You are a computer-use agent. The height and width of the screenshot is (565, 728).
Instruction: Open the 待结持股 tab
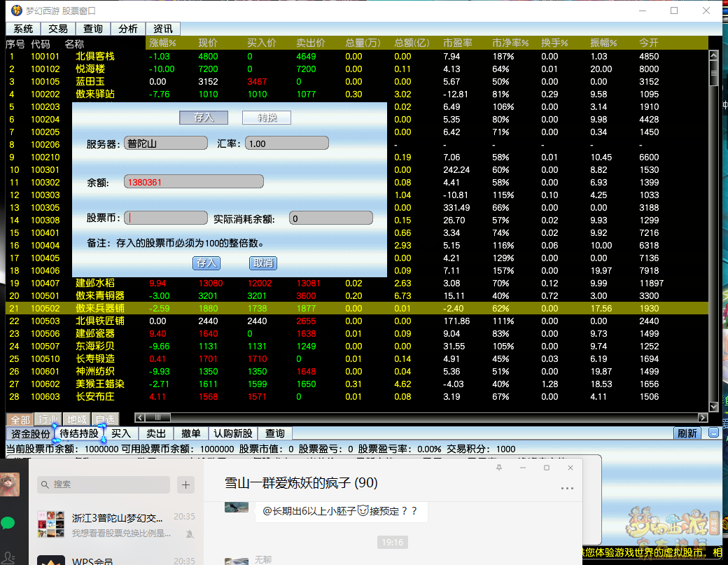click(79, 433)
